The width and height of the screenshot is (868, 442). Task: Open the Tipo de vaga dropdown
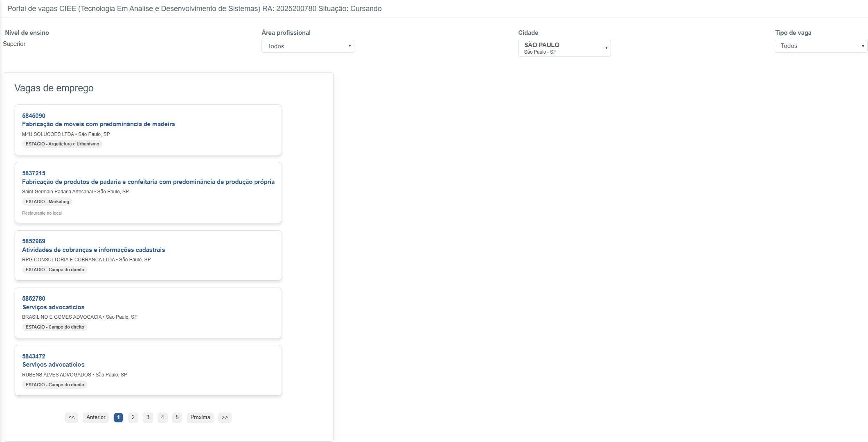(x=821, y=46)
